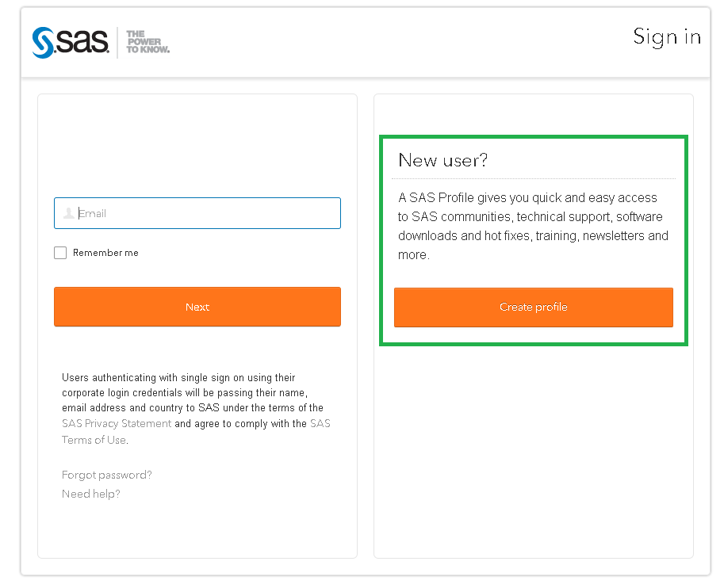Viewport: 724px width, 588px height.
Task: Click the dotted divider under "New user?"
Action: coord(534,178)
